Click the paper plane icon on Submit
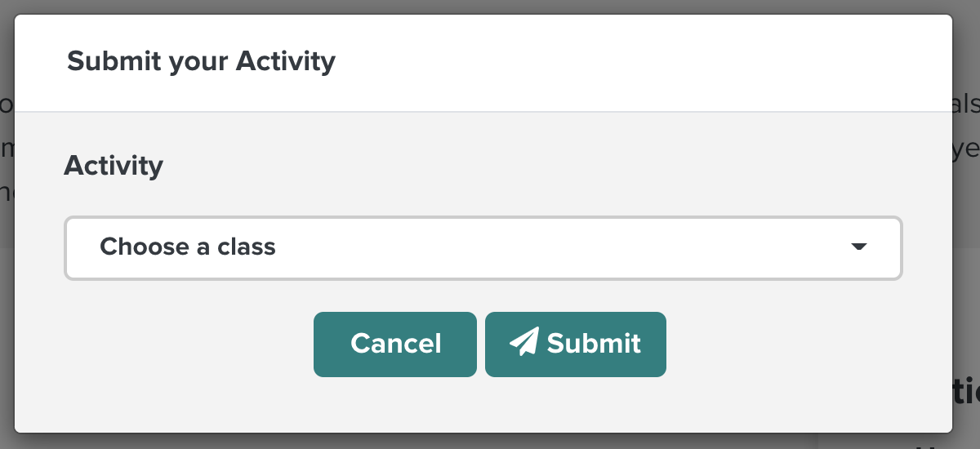 (524, 341)
